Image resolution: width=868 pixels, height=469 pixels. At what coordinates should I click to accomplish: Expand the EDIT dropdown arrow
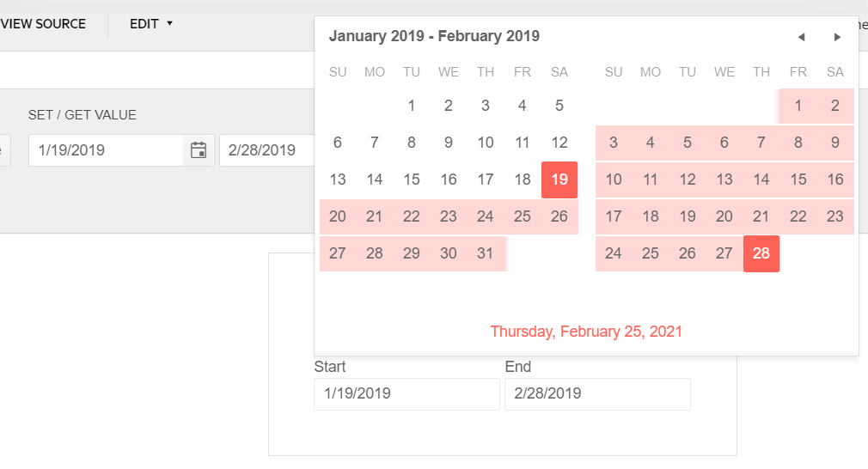click(x=169, y=23)
